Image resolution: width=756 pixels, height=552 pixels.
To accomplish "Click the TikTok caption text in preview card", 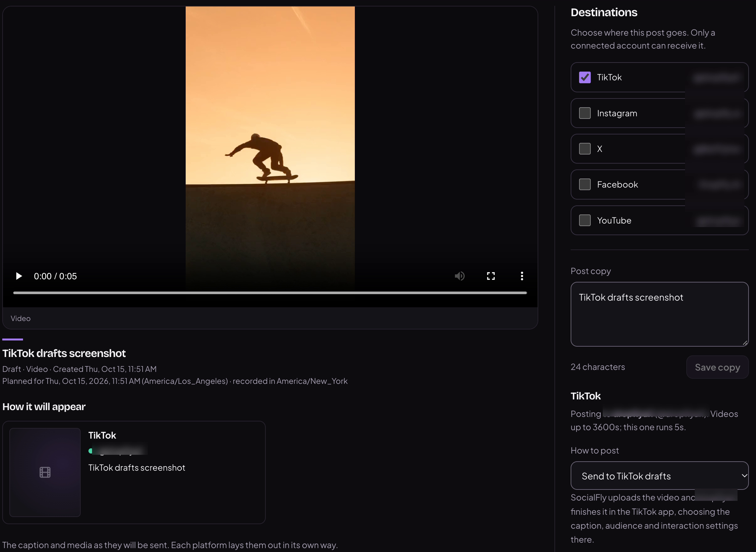I will point(137,468).
